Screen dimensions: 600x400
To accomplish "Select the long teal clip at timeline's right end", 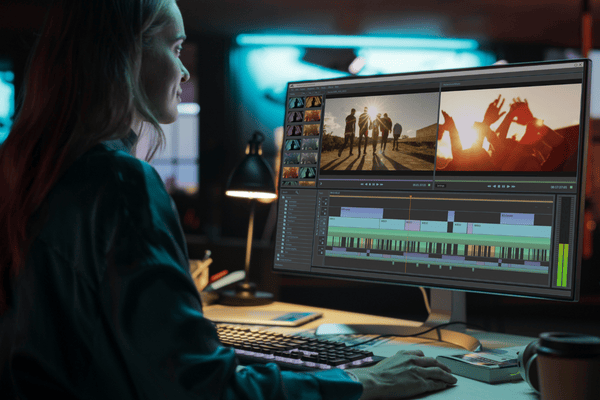I will tap(512, 230).
